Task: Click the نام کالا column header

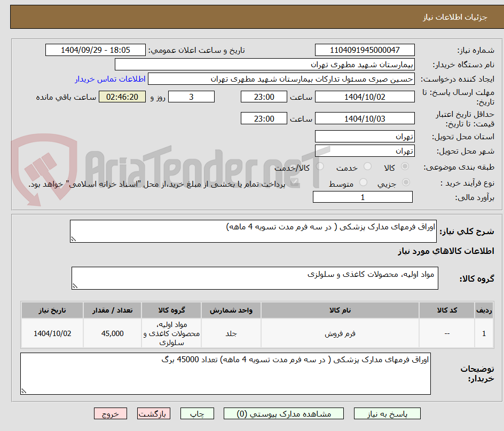Action: click(340, 310)
